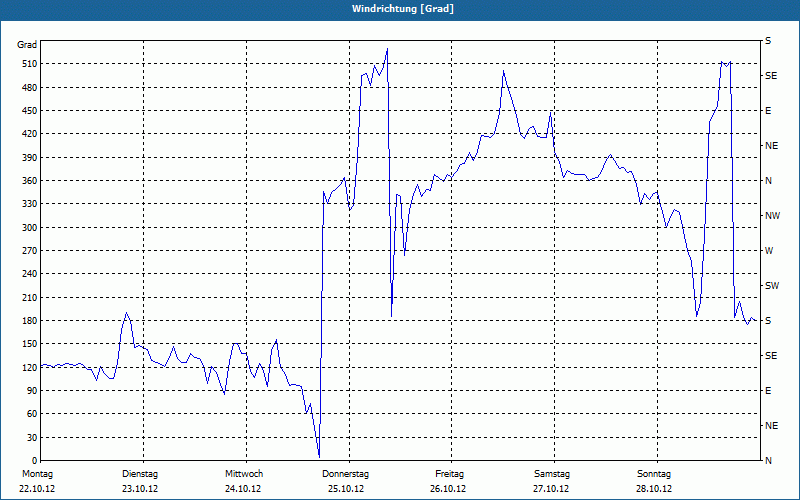
Task: Click the chart title "Windrichtung [Grad]"
Action: pos(403,9)
